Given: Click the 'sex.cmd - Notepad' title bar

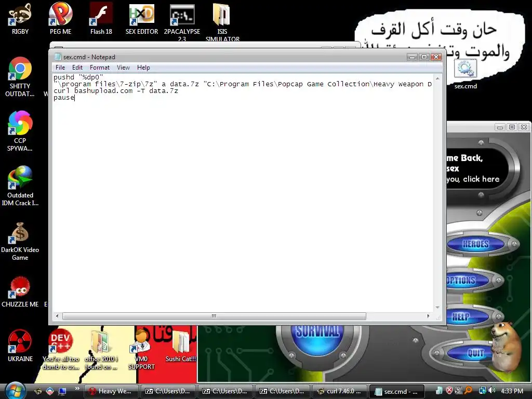Looking at the screenshot, I should (x=231, y=57).
